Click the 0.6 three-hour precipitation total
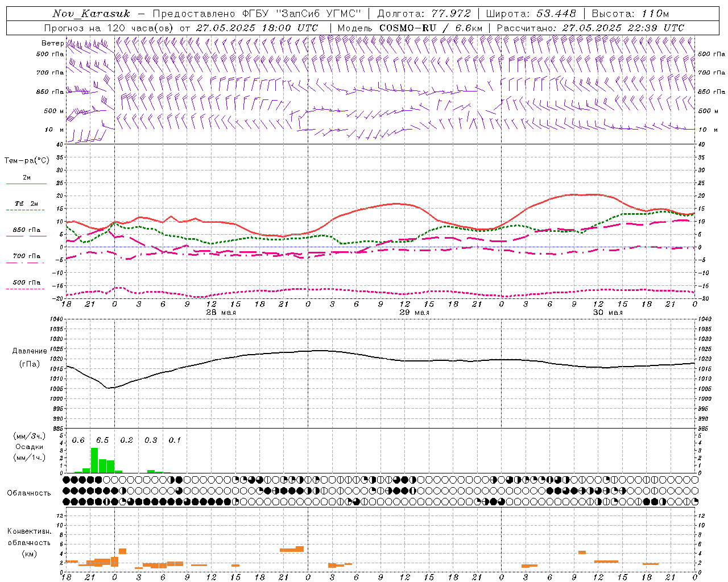 coord(78,440)
